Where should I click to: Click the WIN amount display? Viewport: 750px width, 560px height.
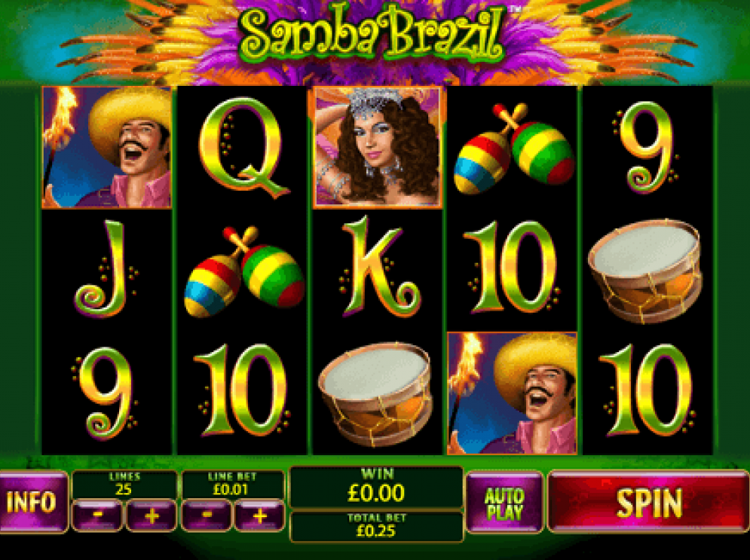376,487
